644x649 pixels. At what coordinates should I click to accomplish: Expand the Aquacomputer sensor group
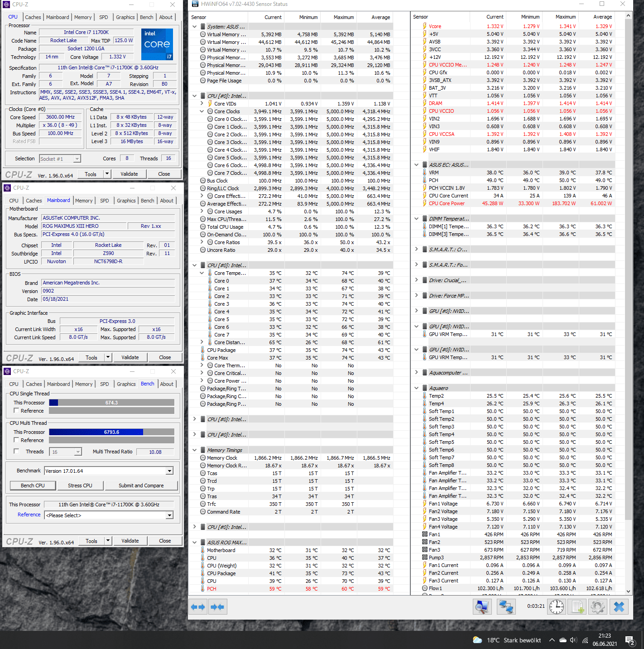[x=417, y=373]
